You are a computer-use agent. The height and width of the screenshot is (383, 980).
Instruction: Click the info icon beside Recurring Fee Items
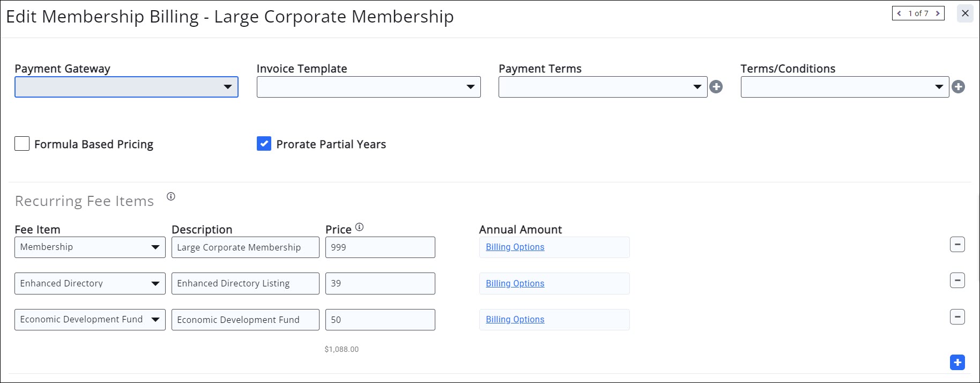tap(171, 197)
